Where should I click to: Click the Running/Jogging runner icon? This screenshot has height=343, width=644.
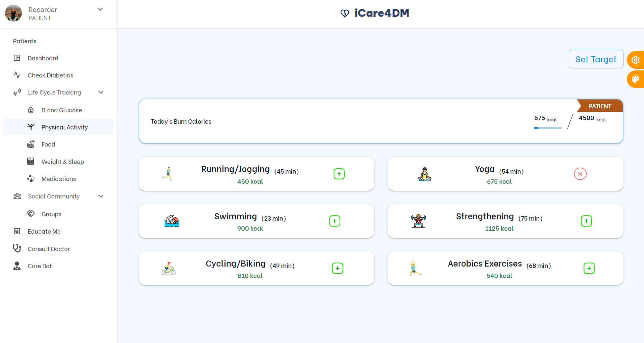click(x=168, y=174)
